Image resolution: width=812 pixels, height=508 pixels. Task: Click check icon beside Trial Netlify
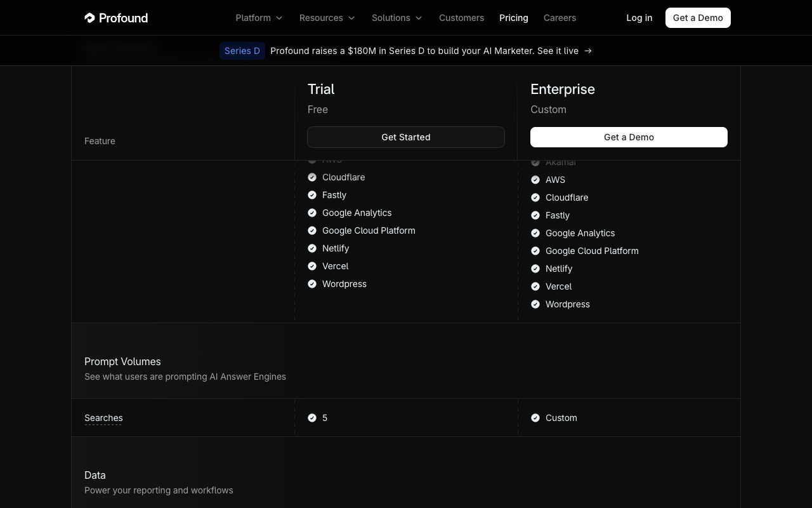pyautogui.click(x=312, y=248)
